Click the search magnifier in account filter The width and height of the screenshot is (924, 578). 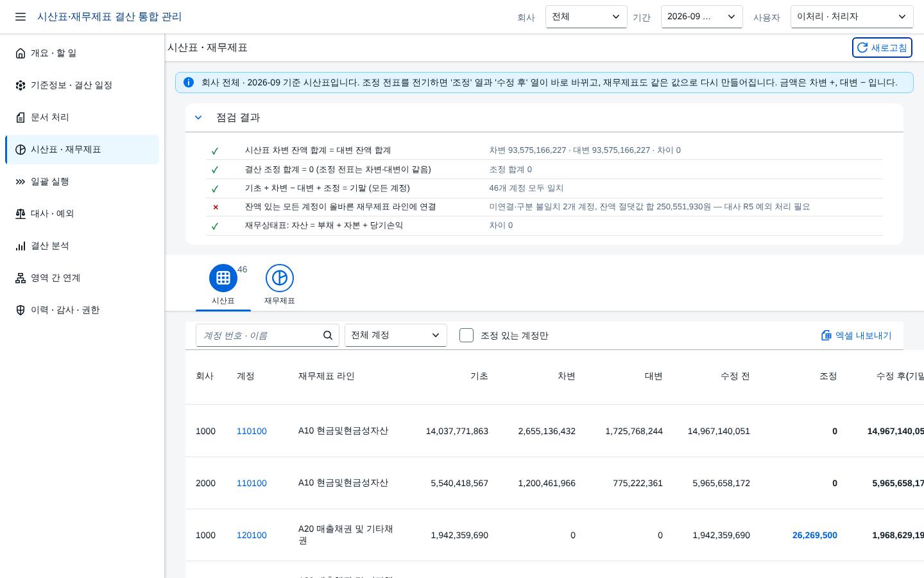pyautogui.click(x=328, y=335)
